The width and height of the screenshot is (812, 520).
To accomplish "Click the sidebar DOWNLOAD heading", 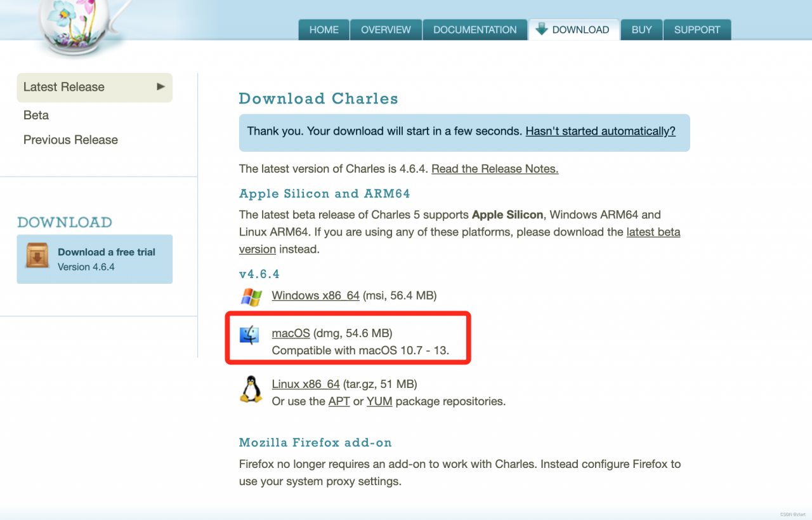I will [x=65, y=223].
